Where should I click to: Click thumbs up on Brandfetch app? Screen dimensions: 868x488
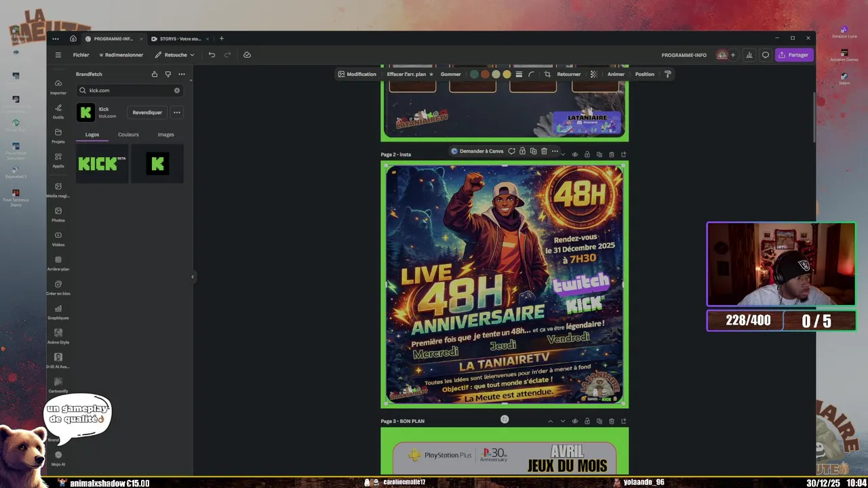154,74
